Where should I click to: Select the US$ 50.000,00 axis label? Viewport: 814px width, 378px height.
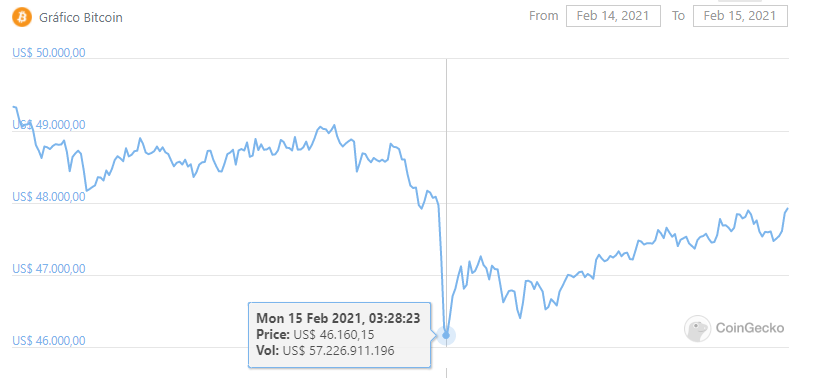[x=49, y=53]
